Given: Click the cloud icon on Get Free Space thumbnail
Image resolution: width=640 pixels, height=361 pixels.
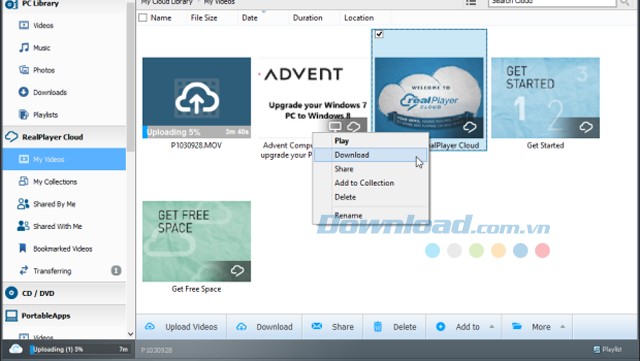Looking at the screenshot, I should (237, 270).
